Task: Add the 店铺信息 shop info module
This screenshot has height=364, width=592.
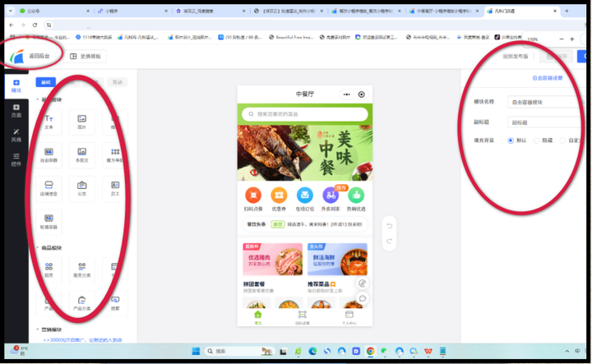Action: (x=49, y=188)
